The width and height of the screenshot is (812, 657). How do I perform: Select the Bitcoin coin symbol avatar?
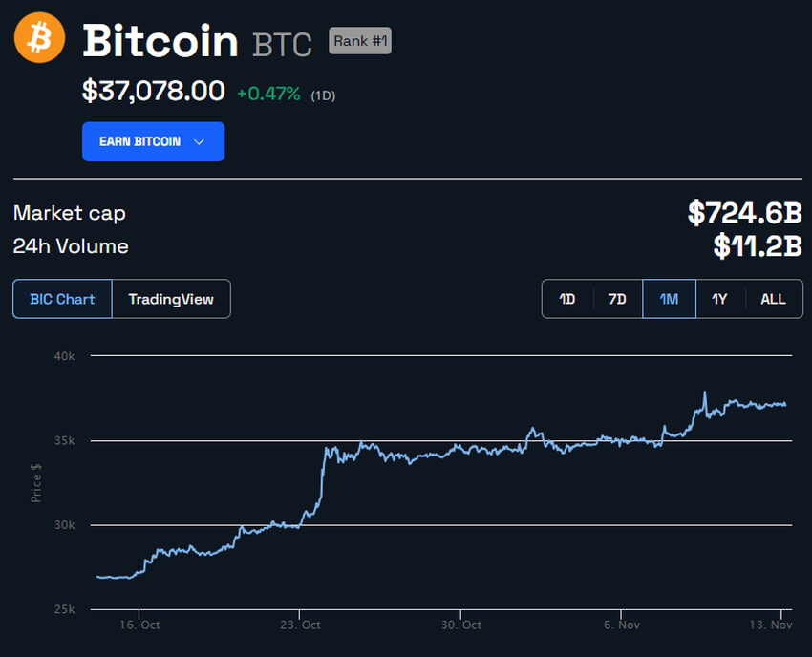point(38,38)
